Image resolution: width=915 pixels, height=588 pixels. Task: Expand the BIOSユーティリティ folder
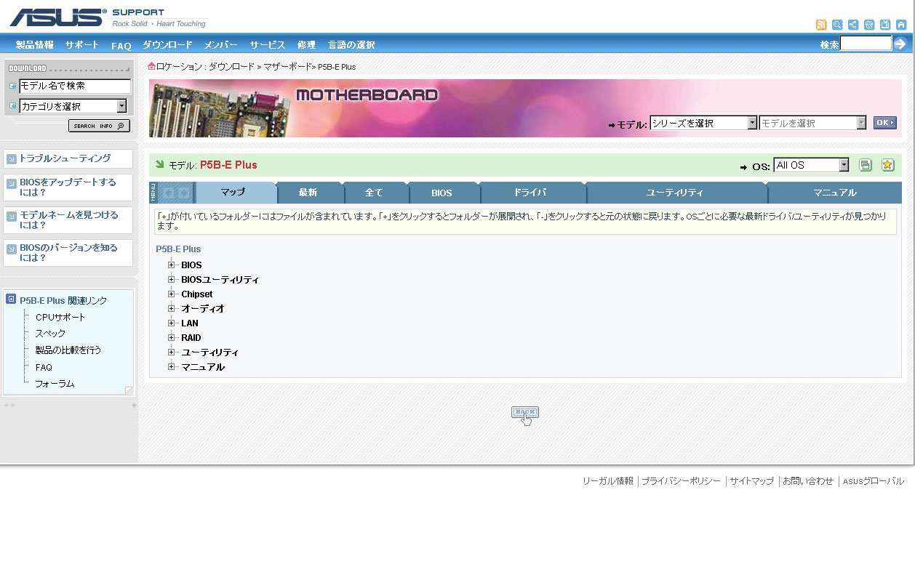(x=172, y=279)
